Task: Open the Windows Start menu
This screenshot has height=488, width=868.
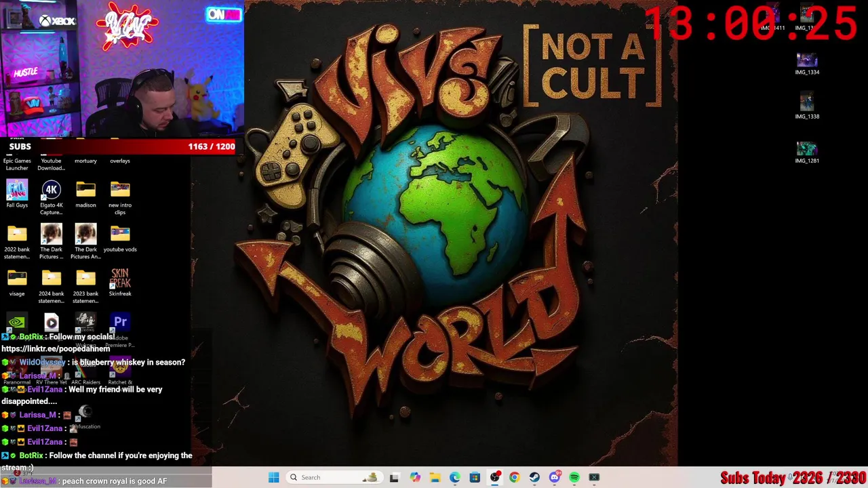Action: tap(273, 477)
